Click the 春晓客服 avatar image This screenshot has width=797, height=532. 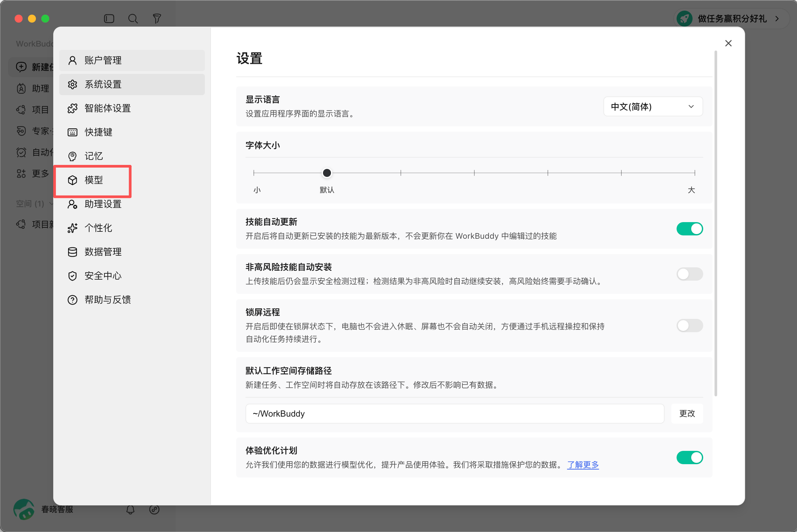(24, 509)
